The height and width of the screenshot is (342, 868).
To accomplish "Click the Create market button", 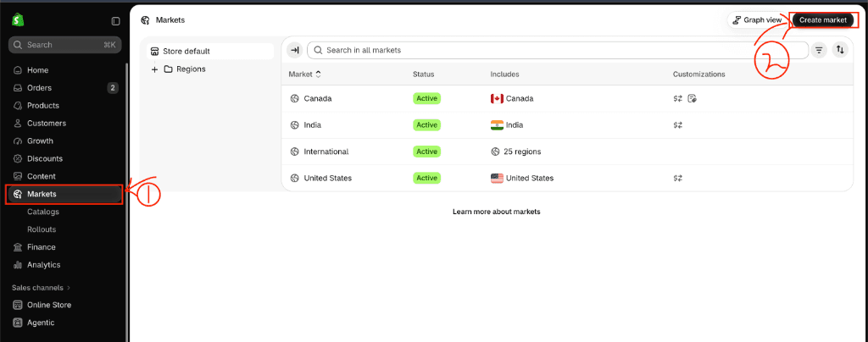I will pyautogui.click(x=822, y=19).
